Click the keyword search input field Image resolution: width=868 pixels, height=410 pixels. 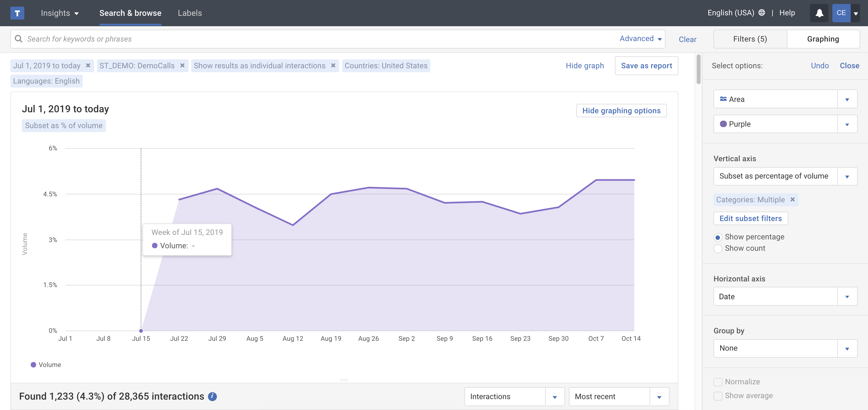(x=303, y=39)
